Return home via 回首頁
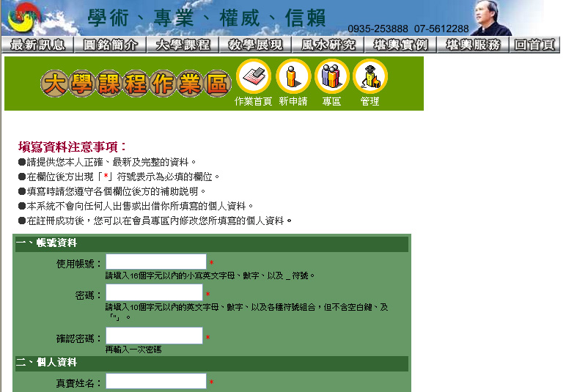 coord(534,45)
